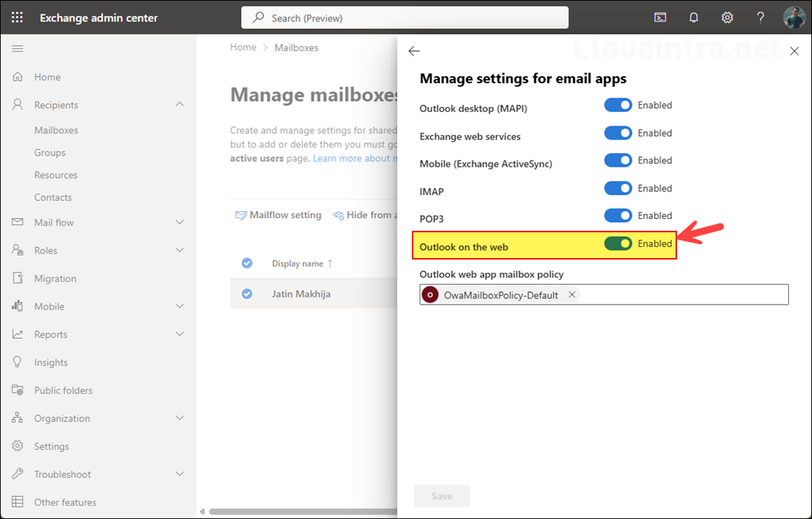Open the Help question mark icon
Viewport: 812px width, 519px height.
(760, 17)
